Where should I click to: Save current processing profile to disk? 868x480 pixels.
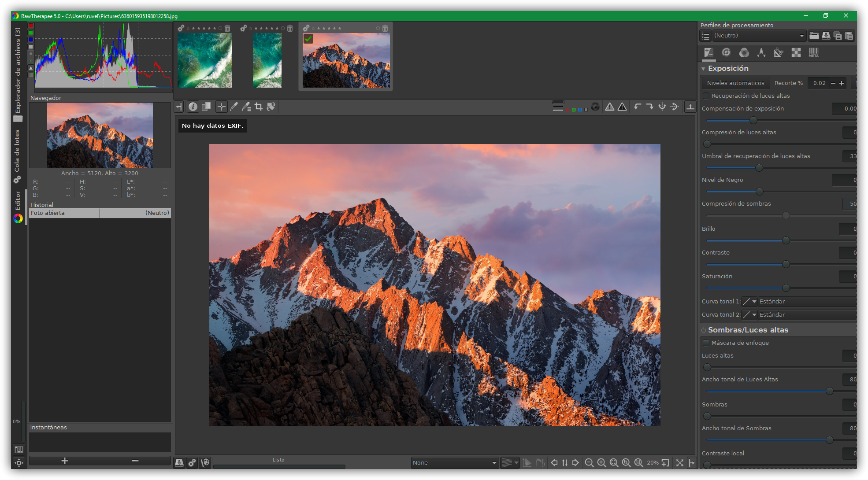[826, 36]
